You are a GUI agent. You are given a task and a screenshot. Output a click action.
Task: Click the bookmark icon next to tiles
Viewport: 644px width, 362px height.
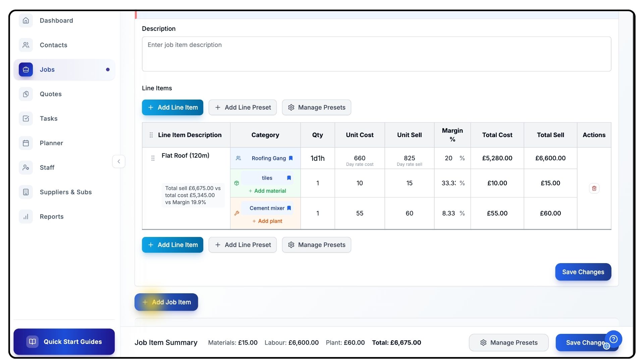coord(289,178)
